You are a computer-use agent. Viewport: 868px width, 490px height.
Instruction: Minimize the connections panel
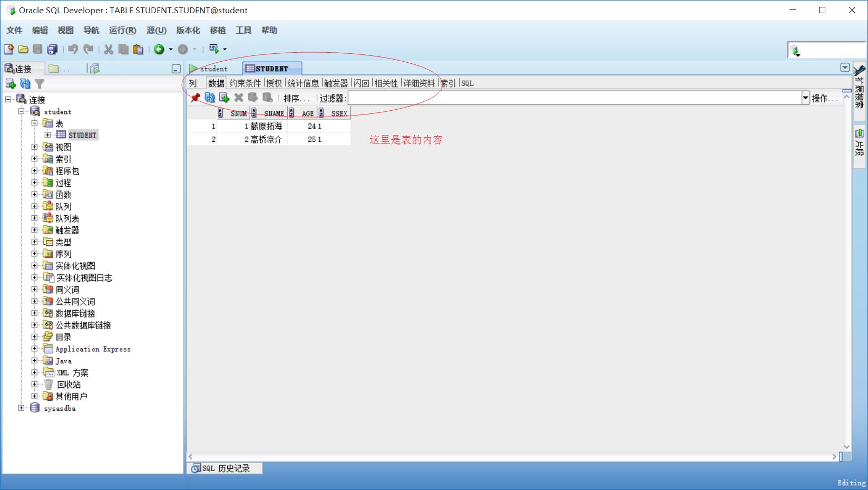point(177,69)
